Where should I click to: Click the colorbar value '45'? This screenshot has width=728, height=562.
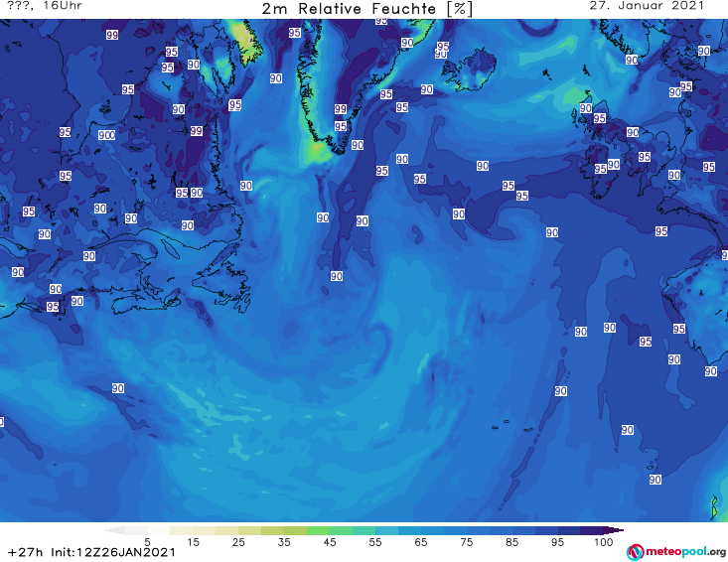pyautogui.click(x=329, y=542)
